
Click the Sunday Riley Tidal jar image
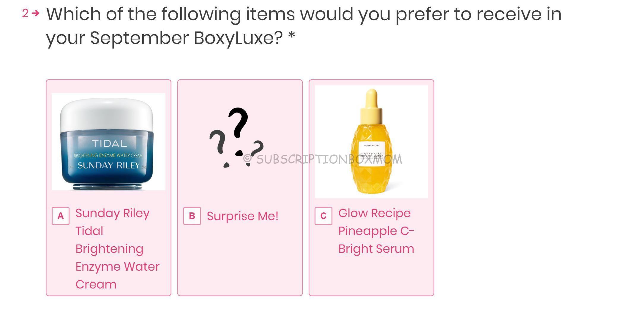108,142
